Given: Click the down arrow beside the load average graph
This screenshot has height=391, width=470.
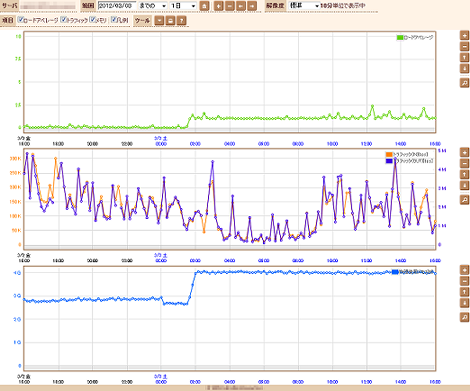Looking at the screenshot, I should (464, 68).
